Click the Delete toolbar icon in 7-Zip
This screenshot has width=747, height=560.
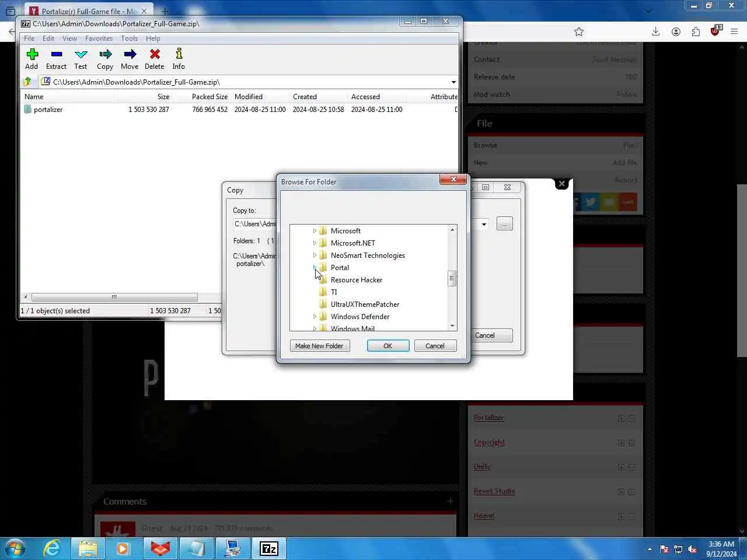pyautogui.click(x=155, y=59)
